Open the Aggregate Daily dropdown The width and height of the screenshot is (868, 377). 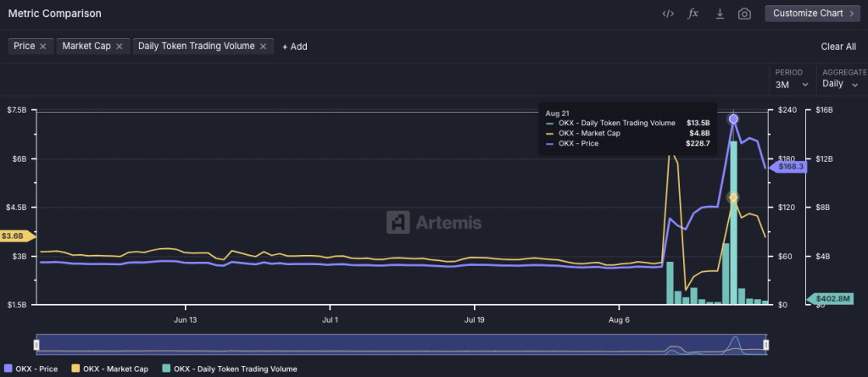click(840, 85)
